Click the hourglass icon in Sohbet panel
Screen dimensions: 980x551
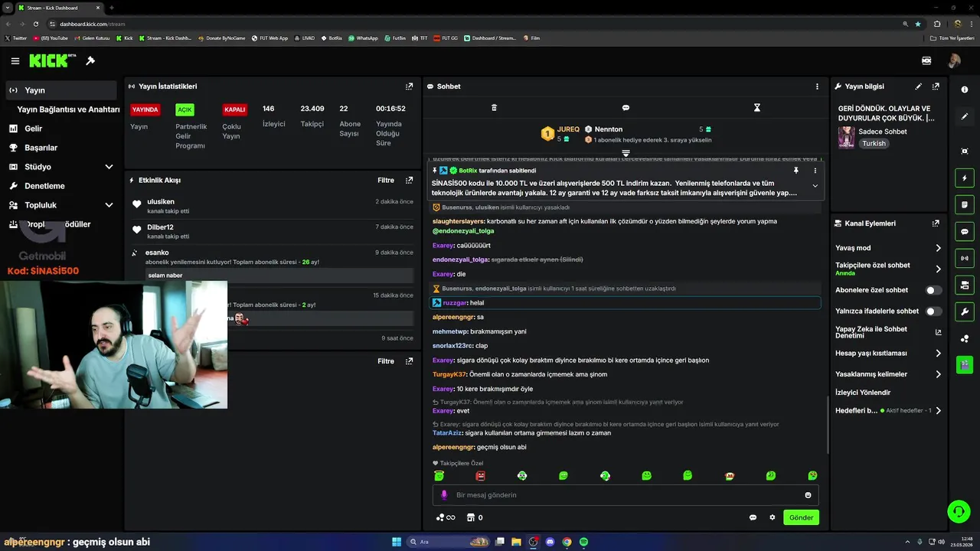pyautogui.click(x=756, y=108)
